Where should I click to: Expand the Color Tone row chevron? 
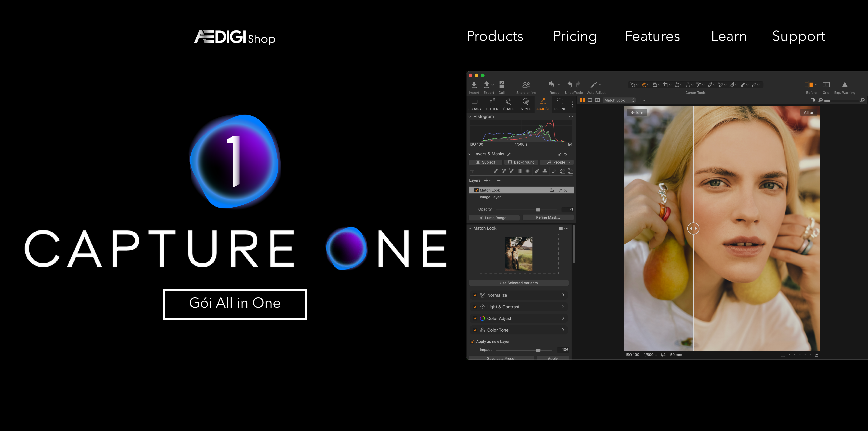tap(563, 330)
